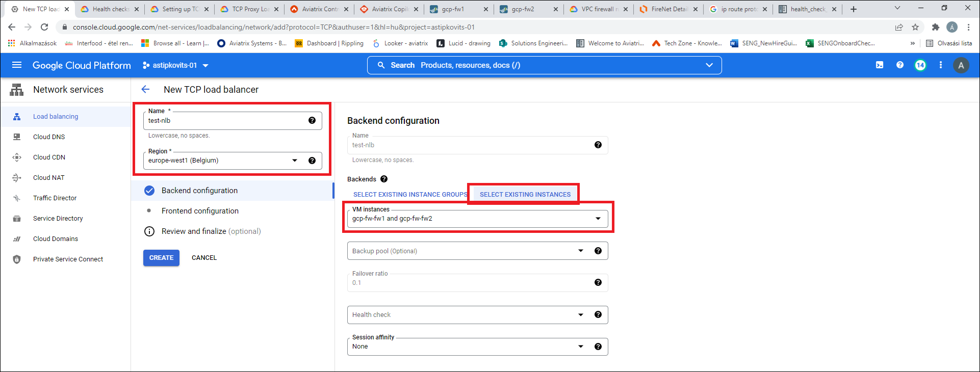
Task: Click the back arrow beside New TCP load balancer
Action: (145, 89)
